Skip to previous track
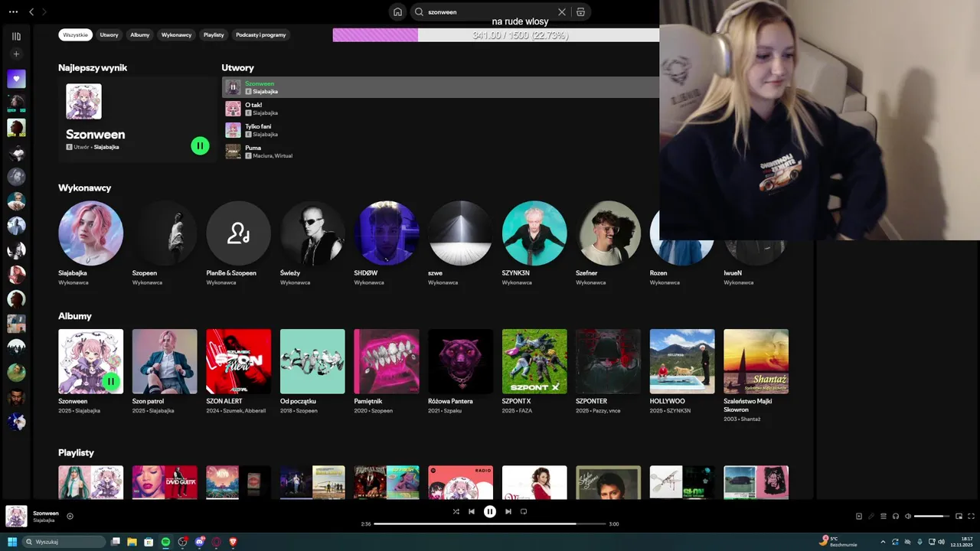 (472, 512)
